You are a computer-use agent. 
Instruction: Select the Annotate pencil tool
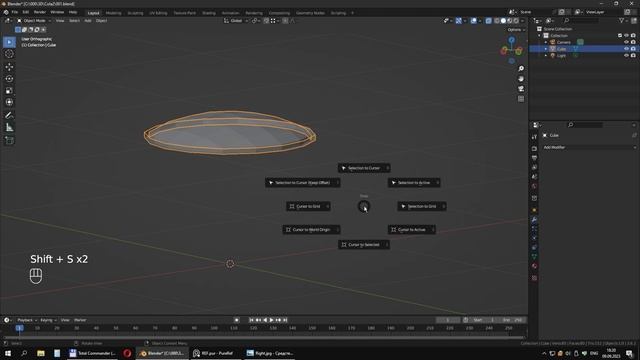coord(9,116)
